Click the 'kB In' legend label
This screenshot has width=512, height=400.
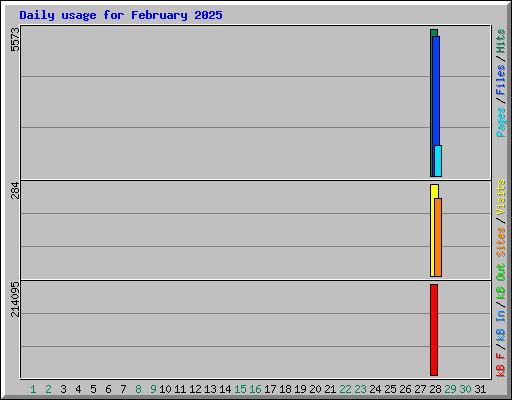500,325
